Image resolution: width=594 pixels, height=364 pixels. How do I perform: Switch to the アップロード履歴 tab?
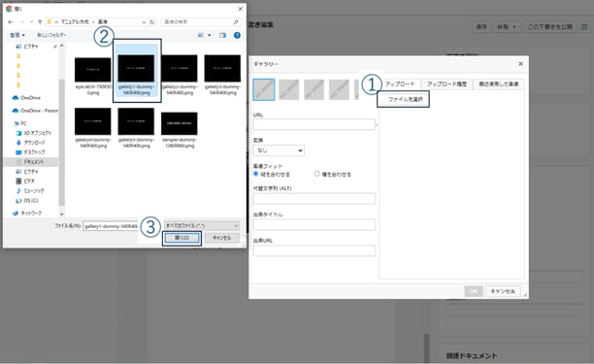446,84
